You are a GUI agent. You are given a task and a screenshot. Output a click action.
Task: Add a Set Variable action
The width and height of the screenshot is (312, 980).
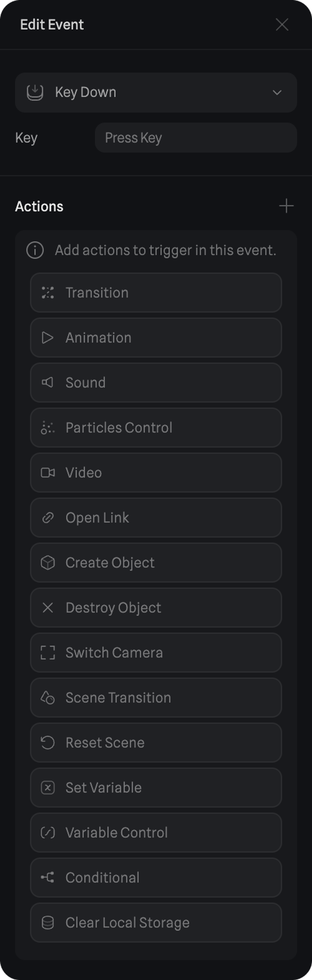point(156,787)
